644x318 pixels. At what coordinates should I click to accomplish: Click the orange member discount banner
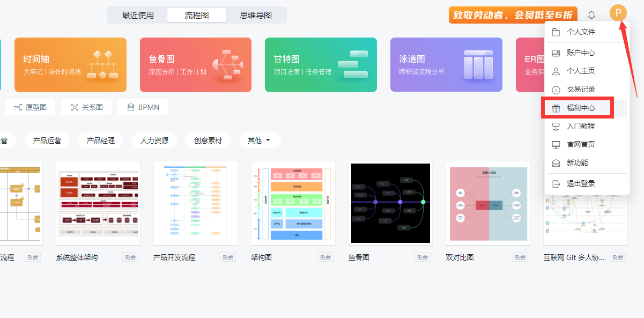[513, 15]
